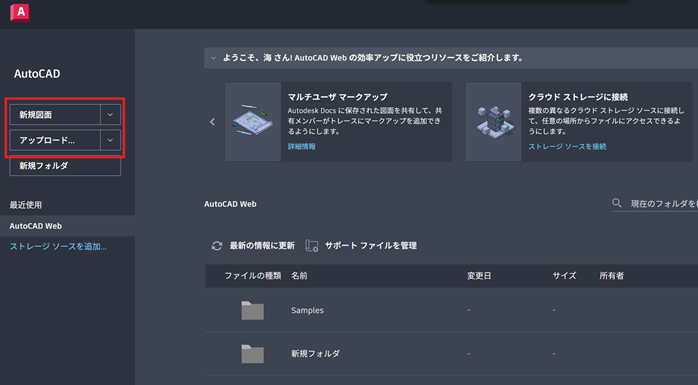The width and height of the screenshot is (698, 385).
Task: Click the support files manage icon
Action: [312, 246]
